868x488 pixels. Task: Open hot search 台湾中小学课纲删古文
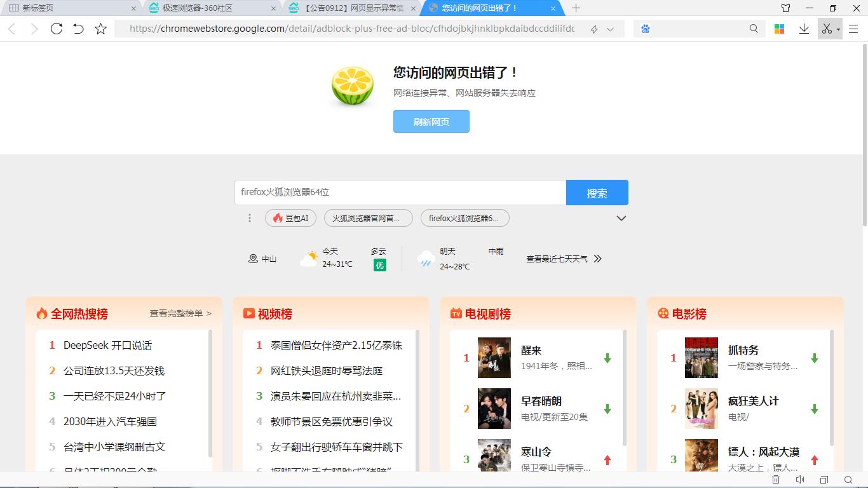click(114, 447)
